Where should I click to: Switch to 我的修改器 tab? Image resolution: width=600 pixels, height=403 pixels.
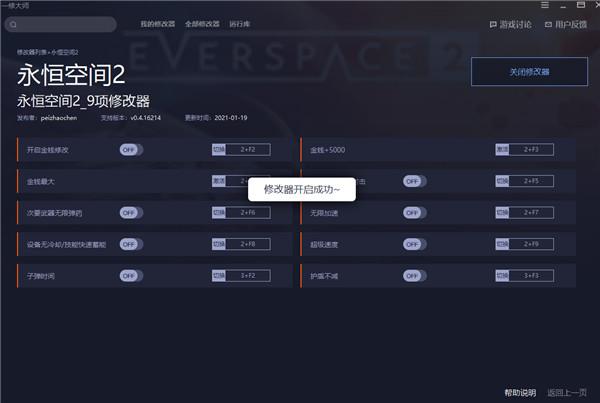(x=157, y=24)
